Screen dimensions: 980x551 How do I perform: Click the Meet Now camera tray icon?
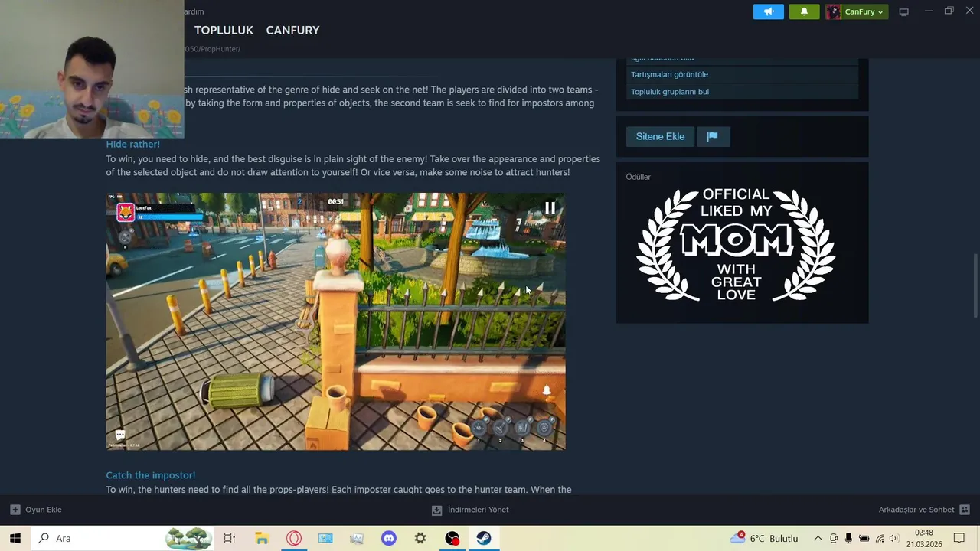[x=834, y=538]
